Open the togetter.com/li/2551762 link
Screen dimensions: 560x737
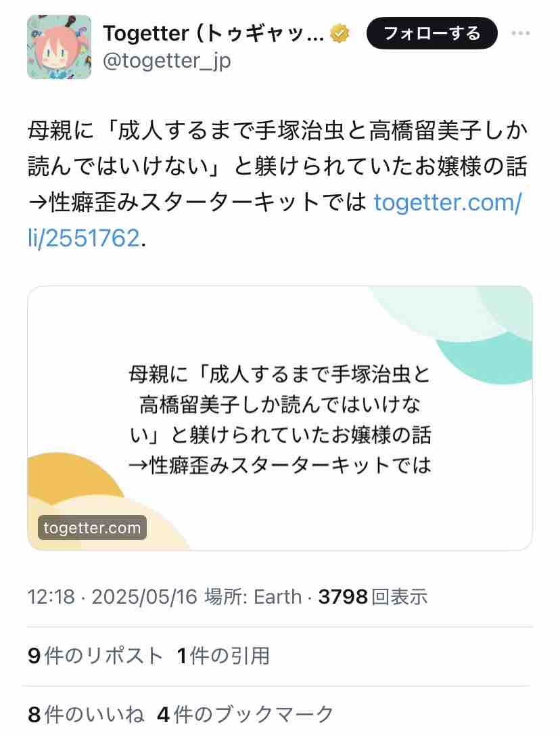pyautogui.click(x=275, y=220)
